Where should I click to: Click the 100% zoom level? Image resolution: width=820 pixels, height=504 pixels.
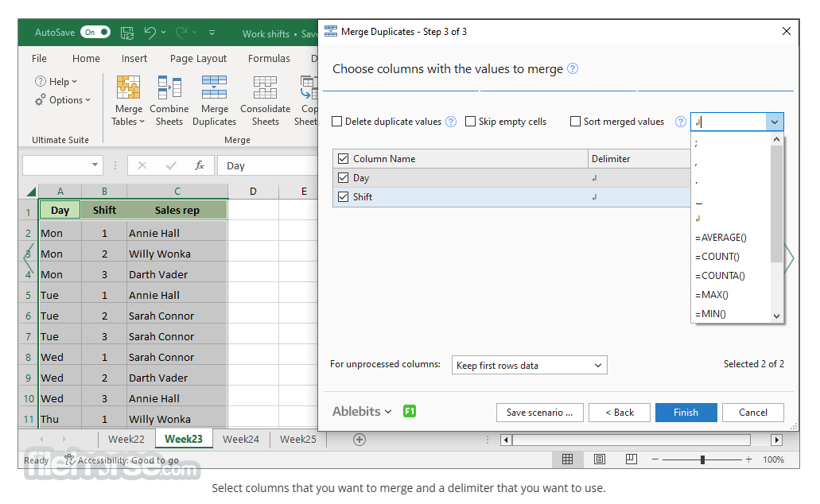click(x=773, y=459)
